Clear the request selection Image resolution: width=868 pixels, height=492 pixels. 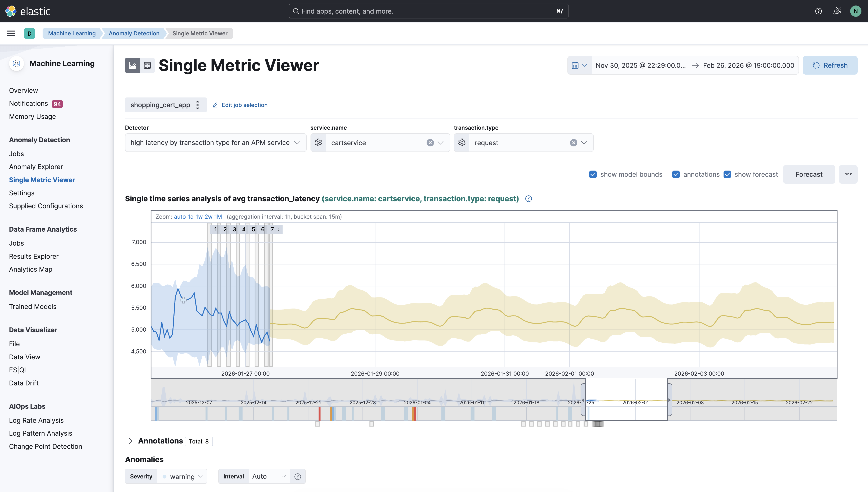(574, 143)
